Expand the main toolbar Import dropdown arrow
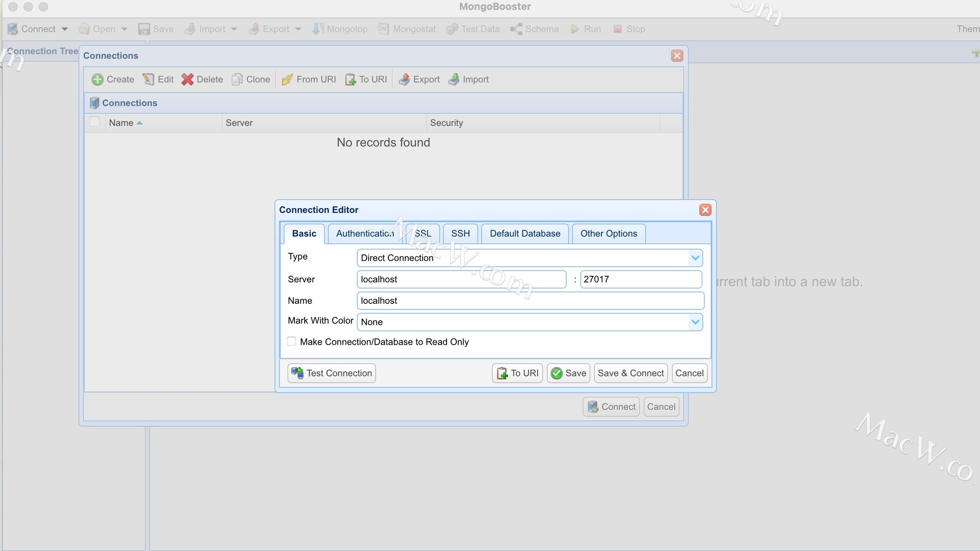Screen dimensions: 980x551 click(x=234, y=29)
